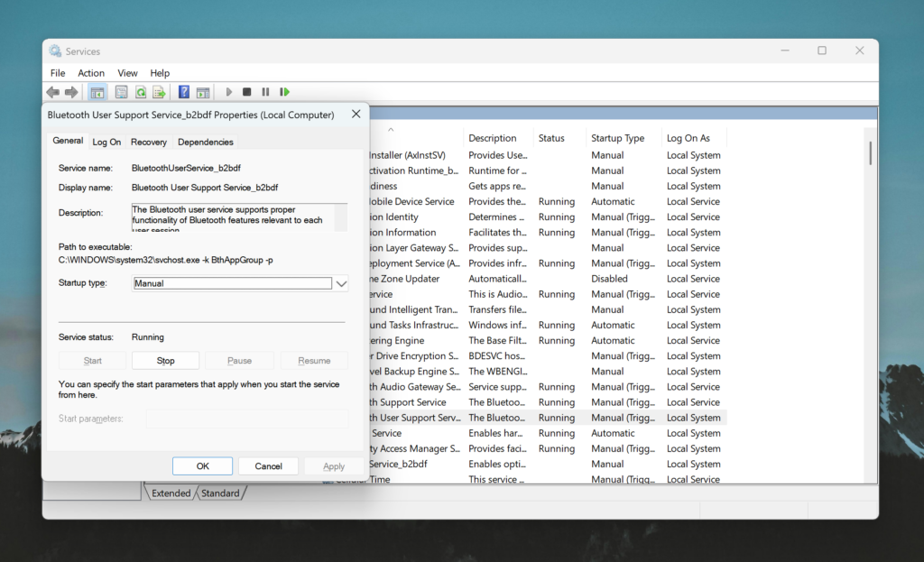Image resolution: width=924 pixels, height=562 pixels.
Task: Click Cancel in the Properties dialog
Action: point(268,466)
